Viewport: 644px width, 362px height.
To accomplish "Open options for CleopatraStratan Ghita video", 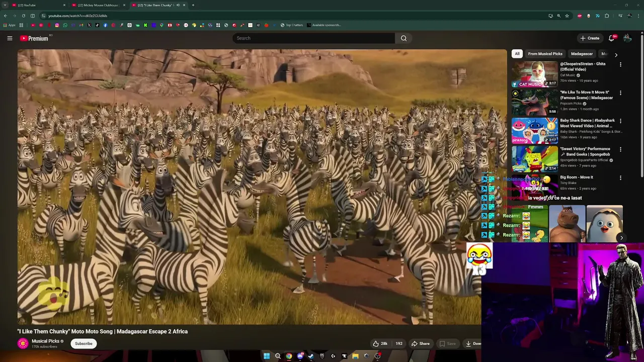I will point(620,64).
